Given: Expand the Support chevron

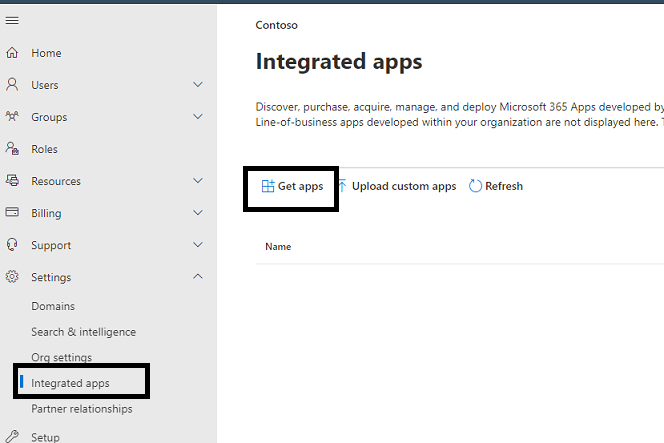Looking at the screenshot, I should point(198,244).
